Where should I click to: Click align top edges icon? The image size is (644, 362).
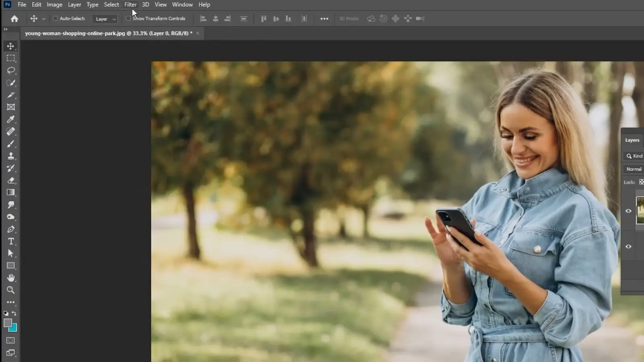[x=264, y=19]
